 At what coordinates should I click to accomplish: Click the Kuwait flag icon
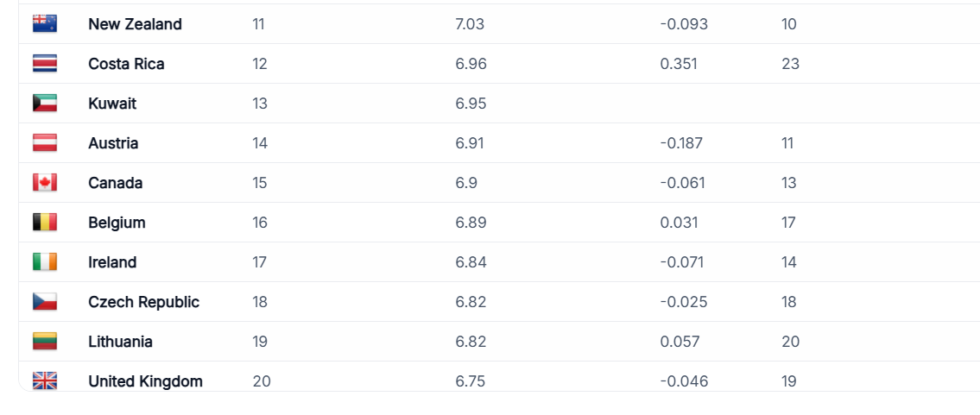tap(45, 103)
